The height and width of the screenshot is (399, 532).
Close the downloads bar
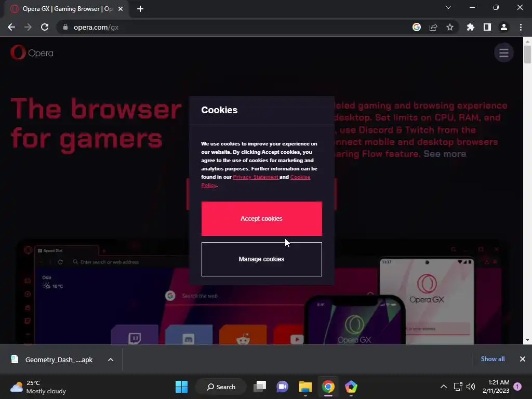(x=523, y=359)
